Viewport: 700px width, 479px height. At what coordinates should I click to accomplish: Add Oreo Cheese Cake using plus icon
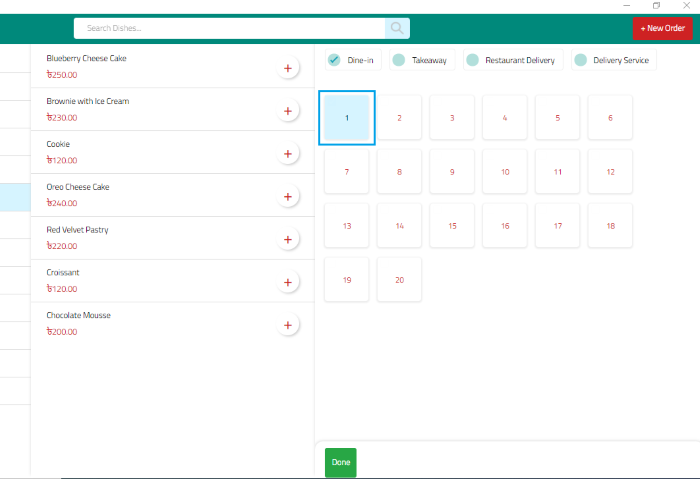[x=288, y=197]
